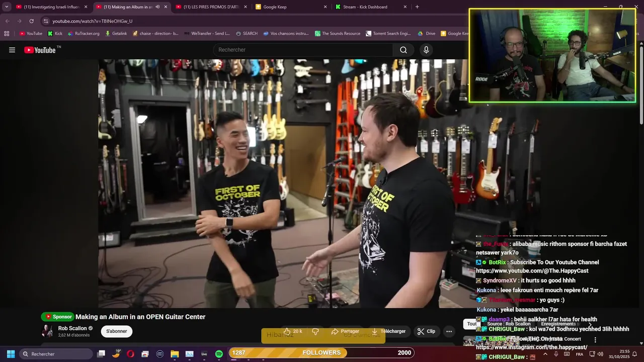Click the S'abonner subscribe button
644x362 pixels.
click(117, 331)
